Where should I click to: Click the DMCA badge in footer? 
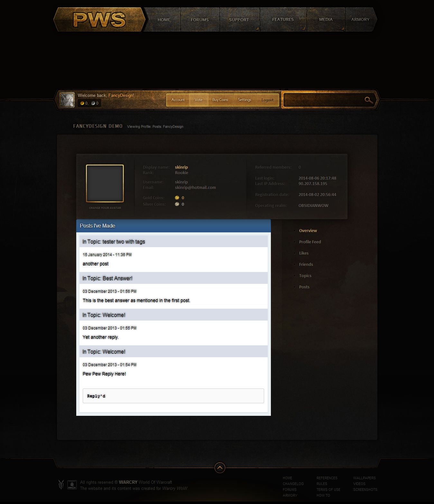click(x=72, y=485)
